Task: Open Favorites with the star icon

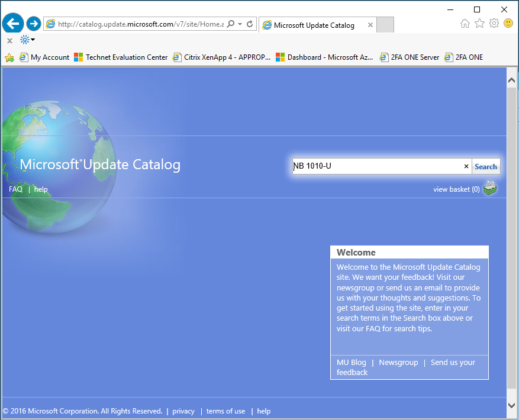Action: point(479,23)
